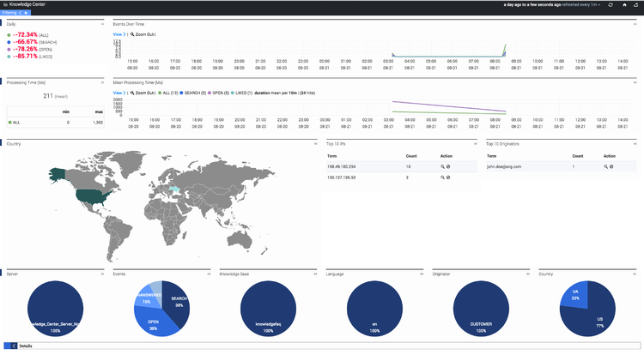Click the home icon in top bar
644x355 pixels.
623,4
